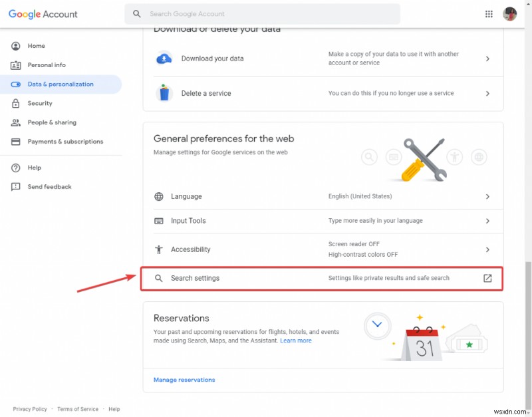Expand the Accessibility row chevron
Screen dimensions: 532x417
(487, 249)
